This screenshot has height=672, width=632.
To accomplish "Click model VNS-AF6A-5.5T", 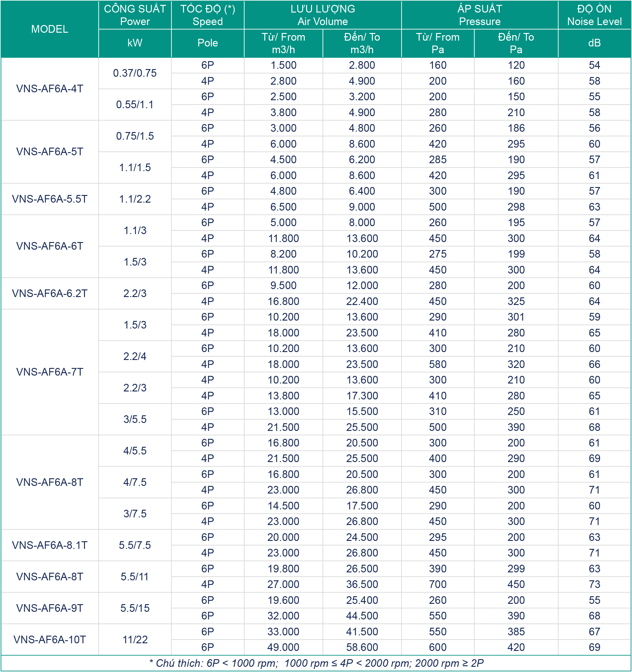I will tap(50, 199).
